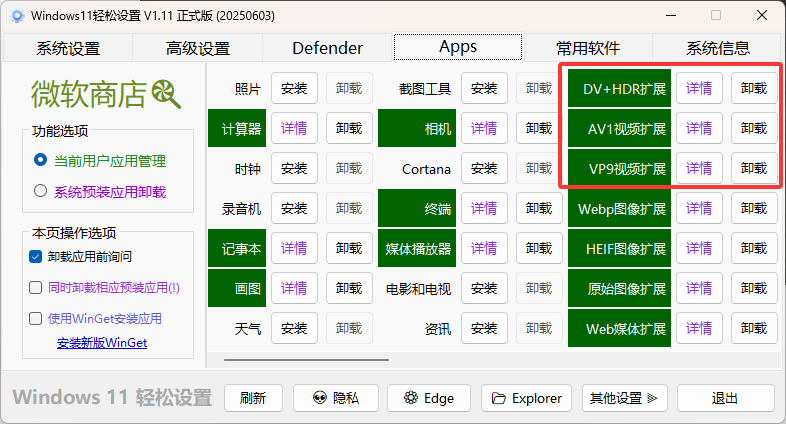The width and height of the screenshot is (786, 424).
Task: Expand the 其他设置 menu button
Action: click(625, 398)
